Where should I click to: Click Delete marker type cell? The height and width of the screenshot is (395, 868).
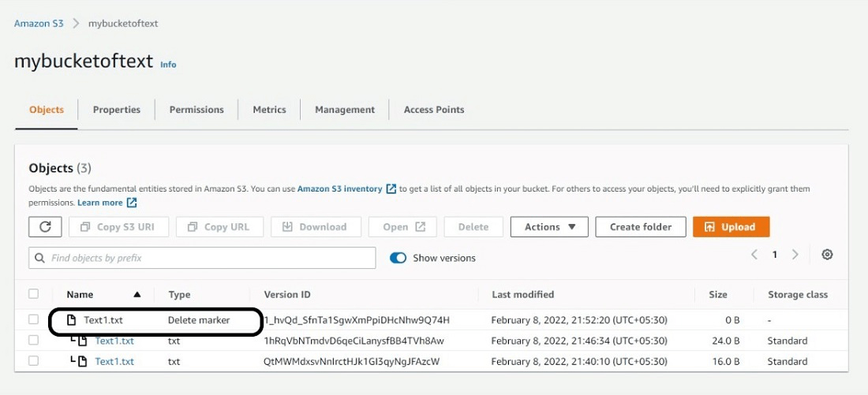pos(199,320)
